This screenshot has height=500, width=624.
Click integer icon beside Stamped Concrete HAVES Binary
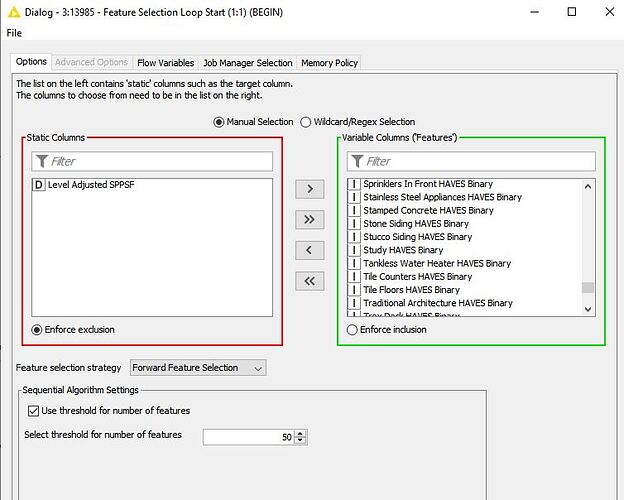tap(353, 210)
